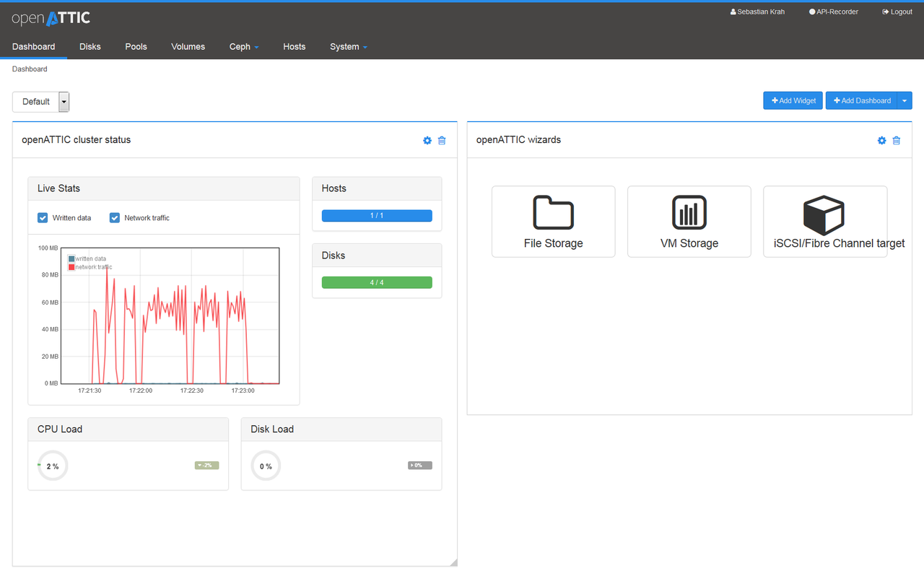Open settings gear of openATTIC wizards widget
The height and width of the screenshot is (579, 924).
coord(881,140)
